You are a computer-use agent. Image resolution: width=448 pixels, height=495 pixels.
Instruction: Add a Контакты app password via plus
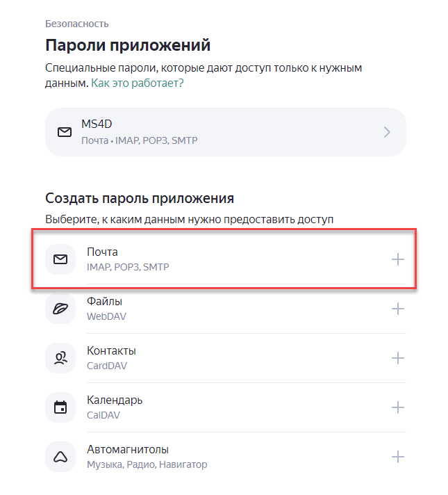[x=397, y=358]
